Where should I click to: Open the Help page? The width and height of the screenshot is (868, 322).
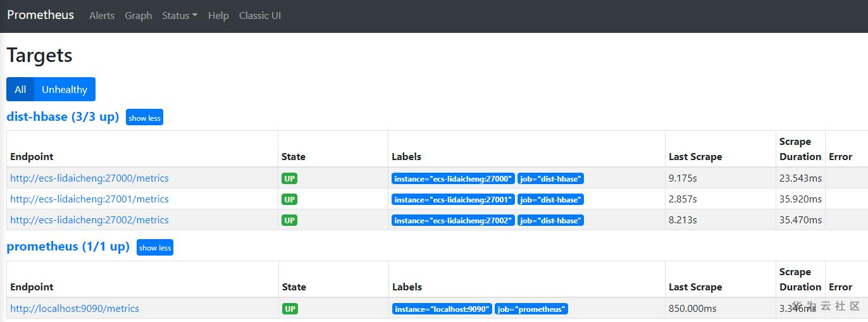tap(218, 16)
